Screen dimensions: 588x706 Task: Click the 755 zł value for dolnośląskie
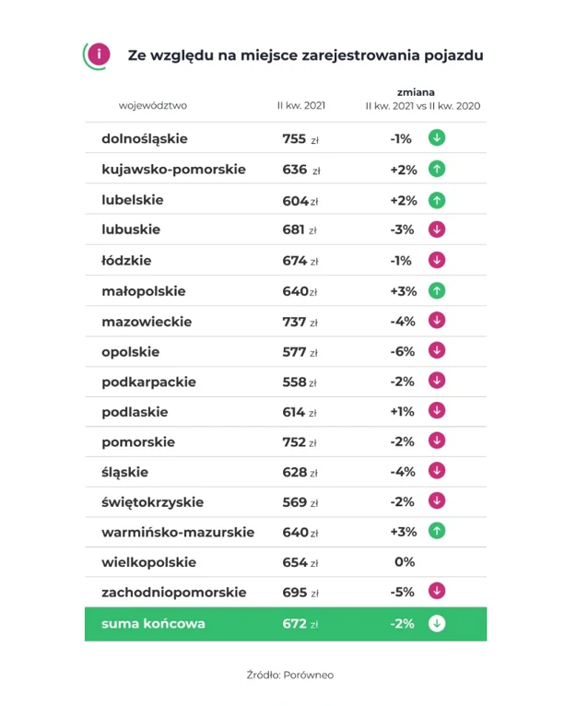300,139
